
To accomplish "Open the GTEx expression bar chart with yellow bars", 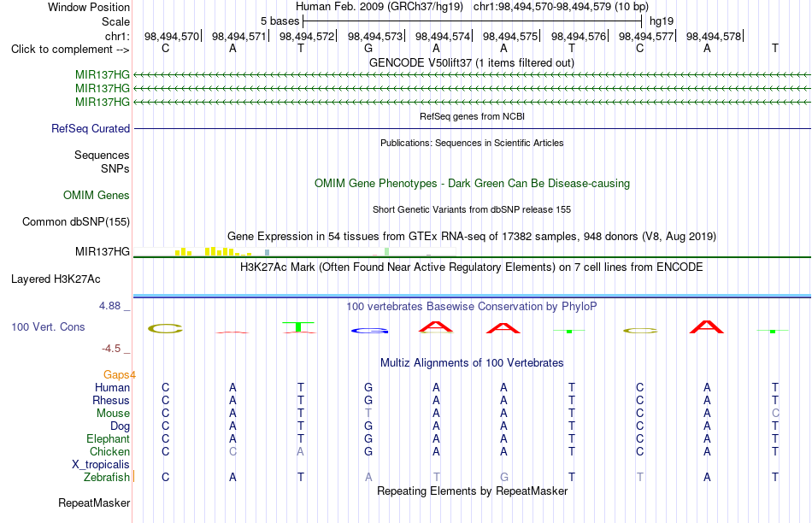I will click(x=294, y=251).
